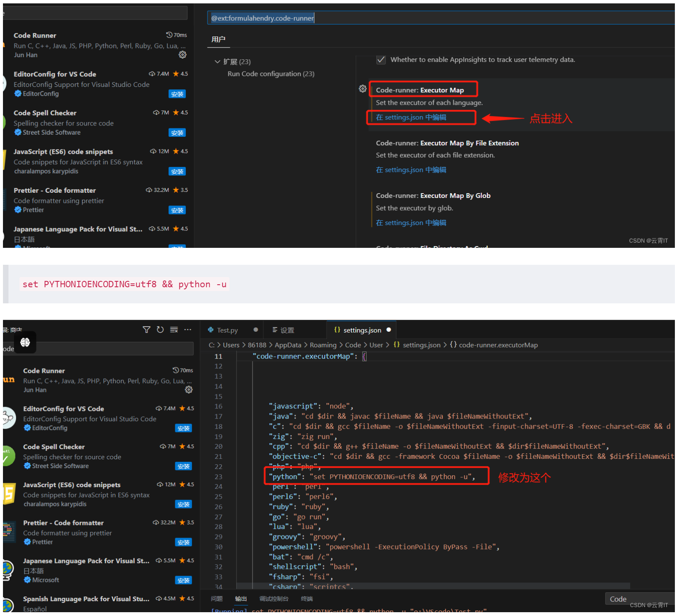Click the Python icon on Test.py tab
This screenshot has width=677, height=616.
click(211, 330)
